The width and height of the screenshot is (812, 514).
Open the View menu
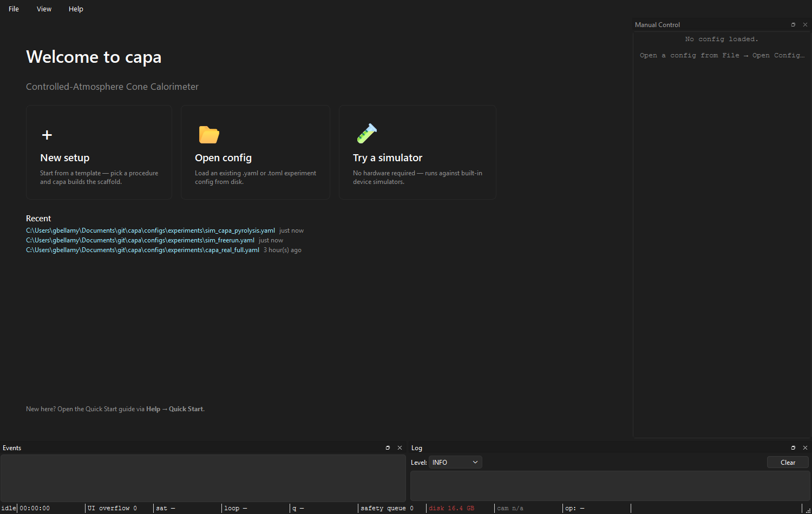click(44, 9)
